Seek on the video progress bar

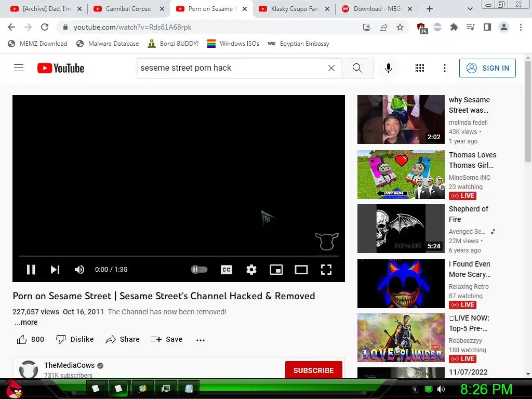coord(179,256)
